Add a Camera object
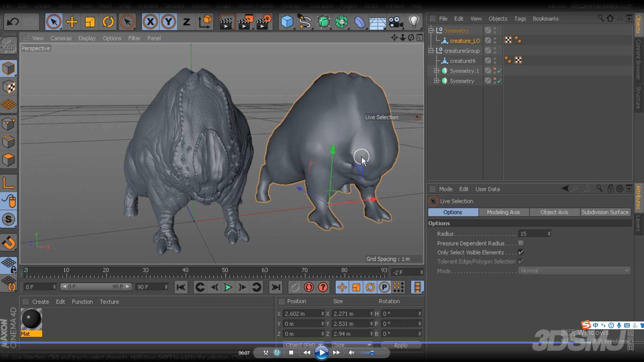Image resolution: width=644 pixels, height=362 pixels. point(396,22)
